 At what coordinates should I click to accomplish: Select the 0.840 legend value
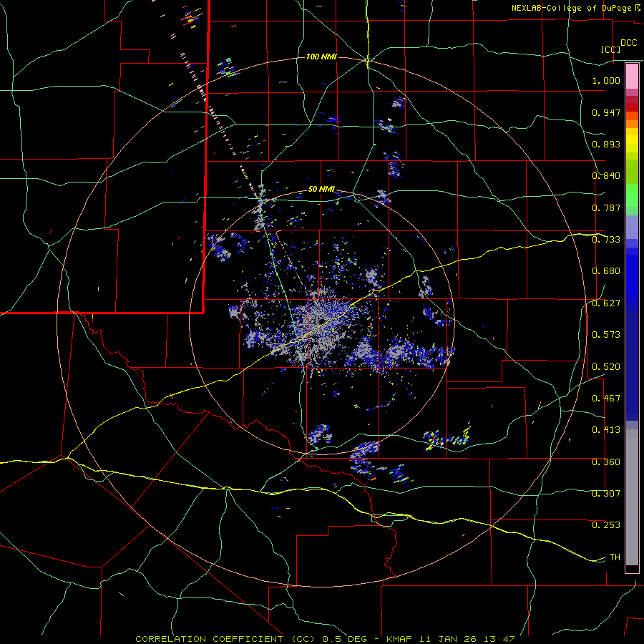click(606, 176)
